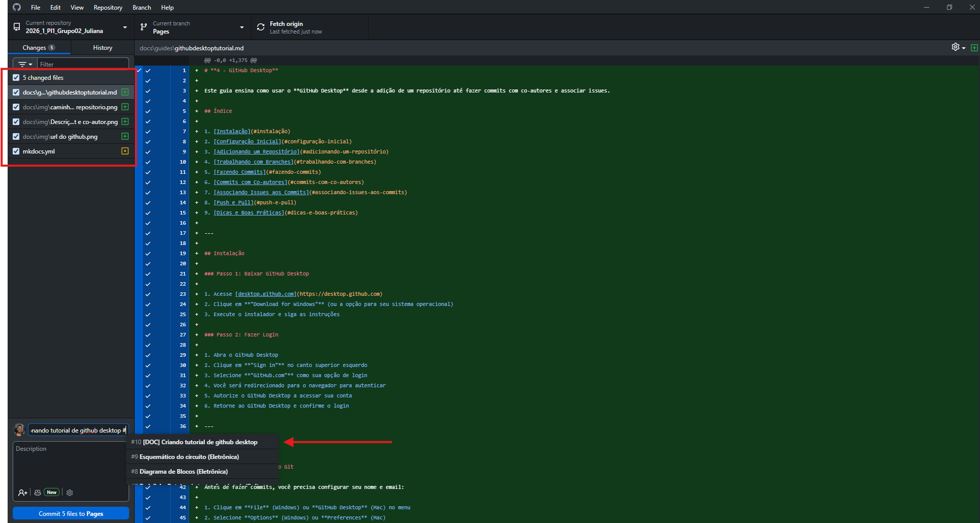Add co-authors using the person-plus icon
This screenshot has height=523, width=980.
click(23, 493)
